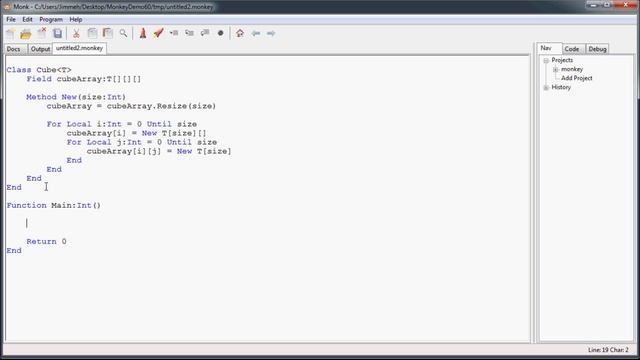This screenshot has width=640, height=360.
Task: Open the Edit menu
Action: (x=27, y=20)
